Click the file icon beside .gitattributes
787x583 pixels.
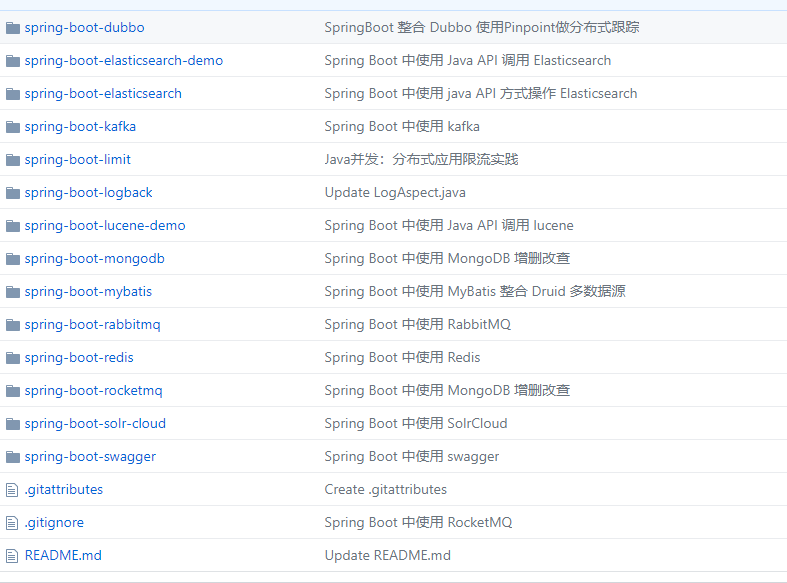(x=12, y=490)
